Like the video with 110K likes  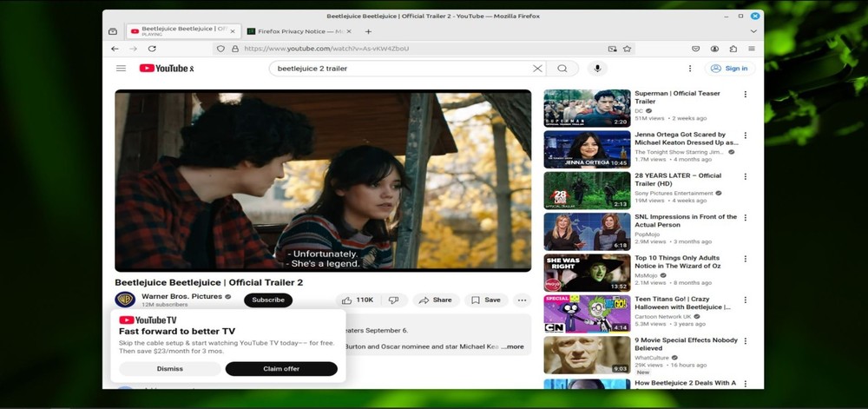click(358, 300)
